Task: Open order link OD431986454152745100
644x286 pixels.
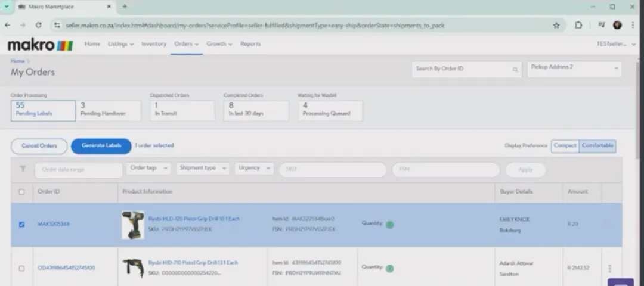Action: tap(66, 268)
